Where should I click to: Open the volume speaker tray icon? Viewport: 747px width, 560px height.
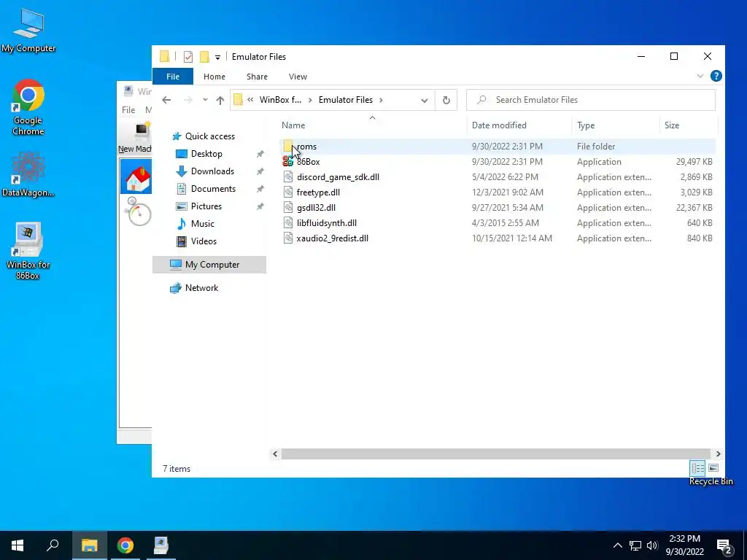coord(652,545)
